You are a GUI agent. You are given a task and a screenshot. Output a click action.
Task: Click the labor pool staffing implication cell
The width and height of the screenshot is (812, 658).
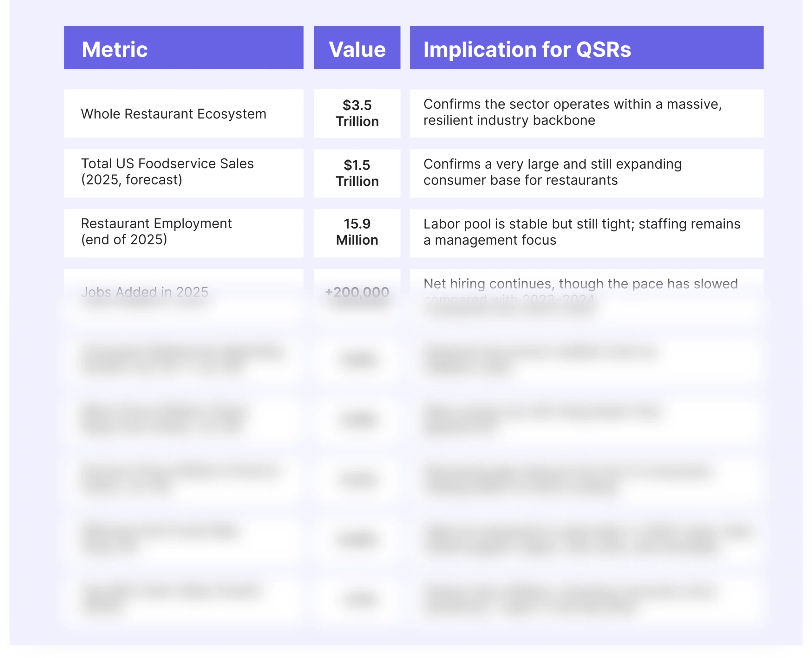coord(586,232)
